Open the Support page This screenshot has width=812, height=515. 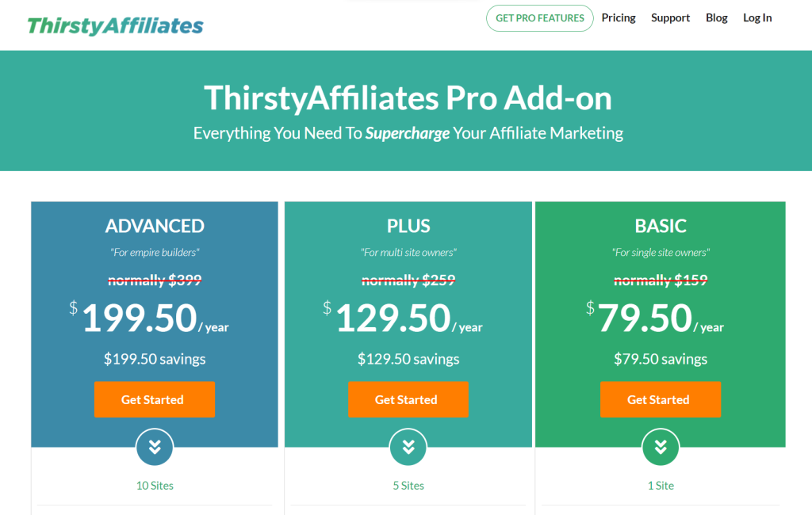(670, 18)
